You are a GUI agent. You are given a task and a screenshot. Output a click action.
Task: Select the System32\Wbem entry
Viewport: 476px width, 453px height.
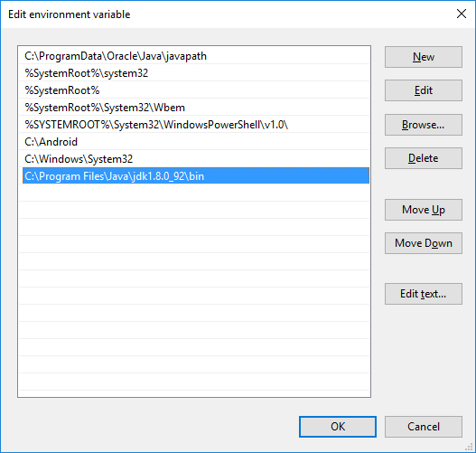[196, 108]
